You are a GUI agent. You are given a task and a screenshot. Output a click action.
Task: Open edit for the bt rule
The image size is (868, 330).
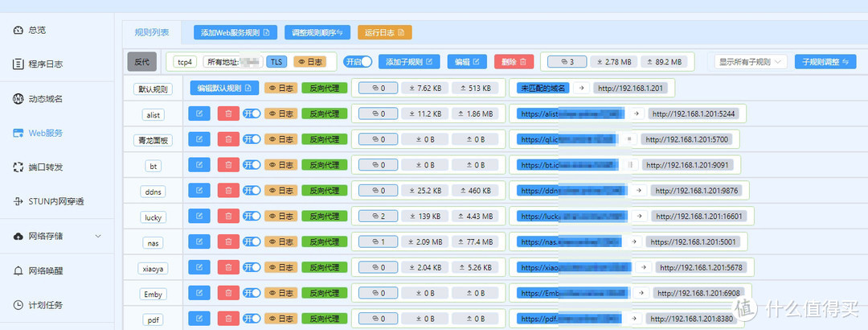199,165
